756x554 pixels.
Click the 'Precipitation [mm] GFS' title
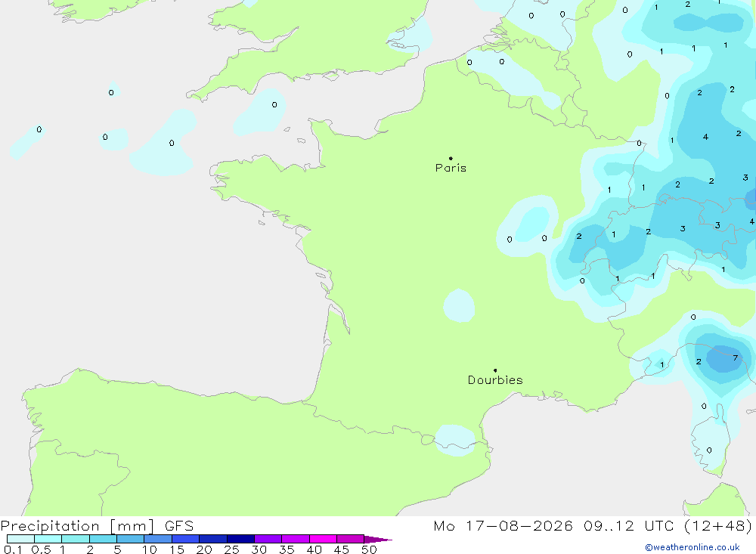[x=97, y=525]
